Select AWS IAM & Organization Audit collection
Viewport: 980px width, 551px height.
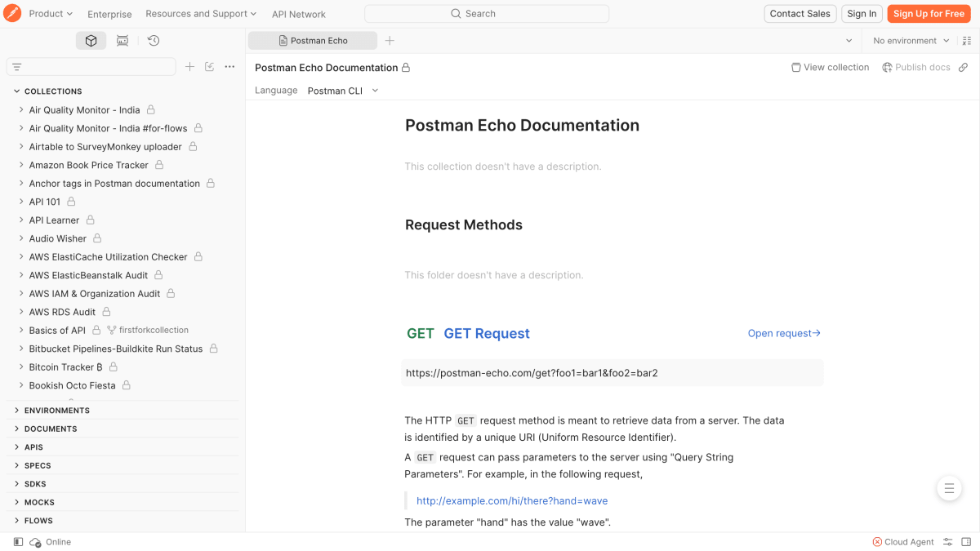point(95,294)
